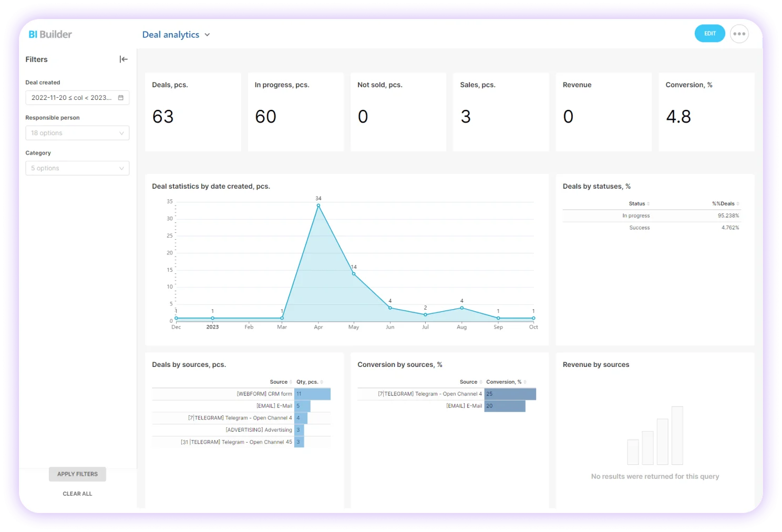
Task: Sort by %%Deals column sort icon
Action: coord(738,204)
